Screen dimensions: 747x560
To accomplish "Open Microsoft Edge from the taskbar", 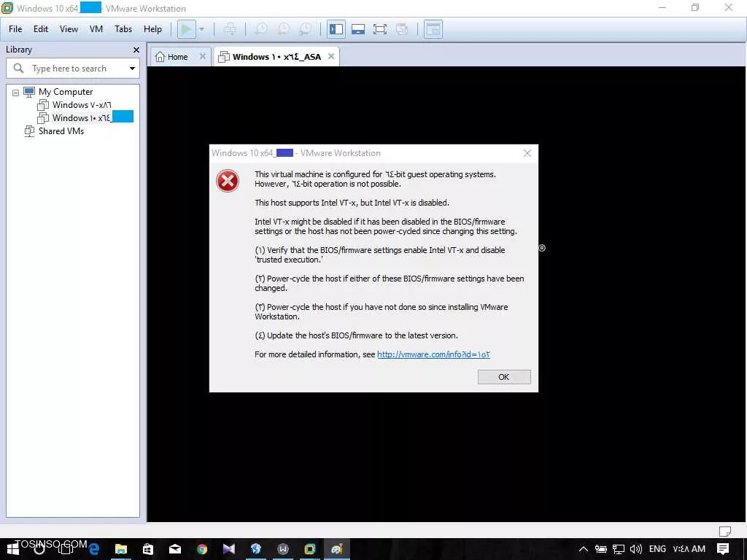I will [x=94, y=549].
